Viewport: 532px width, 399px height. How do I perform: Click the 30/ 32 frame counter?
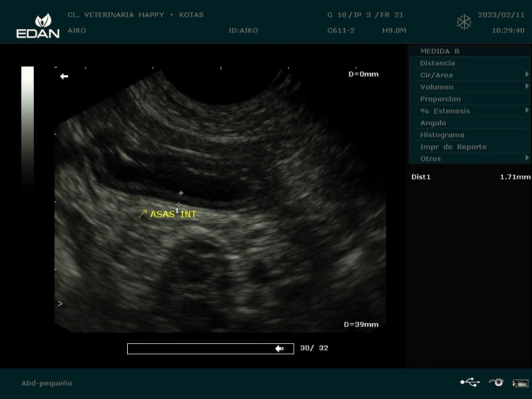coord(314,348)
